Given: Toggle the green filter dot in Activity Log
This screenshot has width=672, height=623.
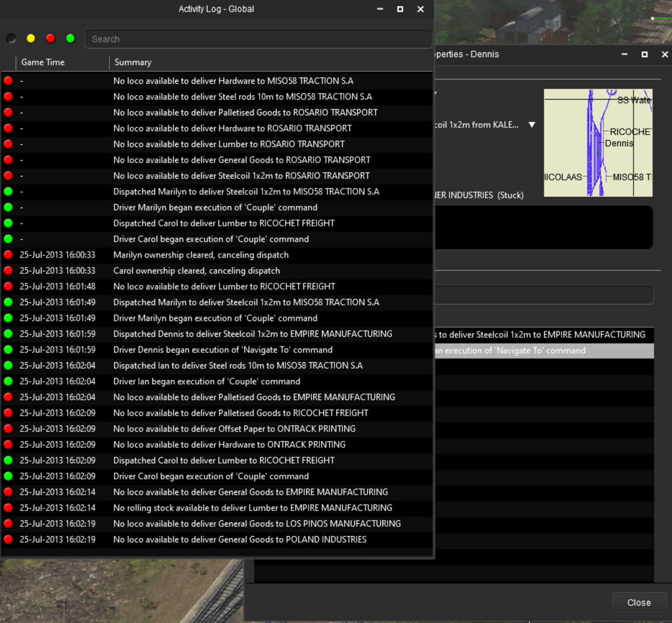Looking at the screenshot, I should pos(70,39).
